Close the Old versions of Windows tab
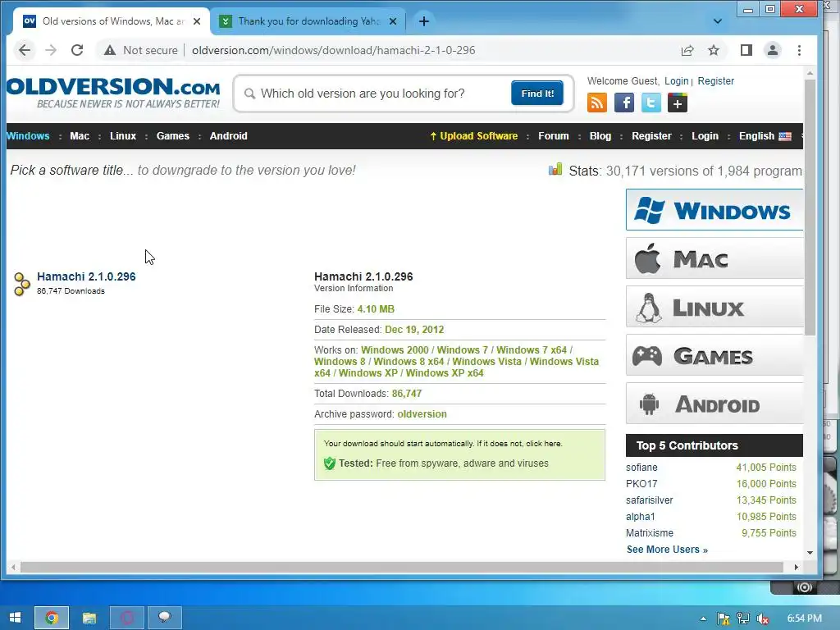Image resolution: width=840 pixels, height=630 pixels. 197,21
